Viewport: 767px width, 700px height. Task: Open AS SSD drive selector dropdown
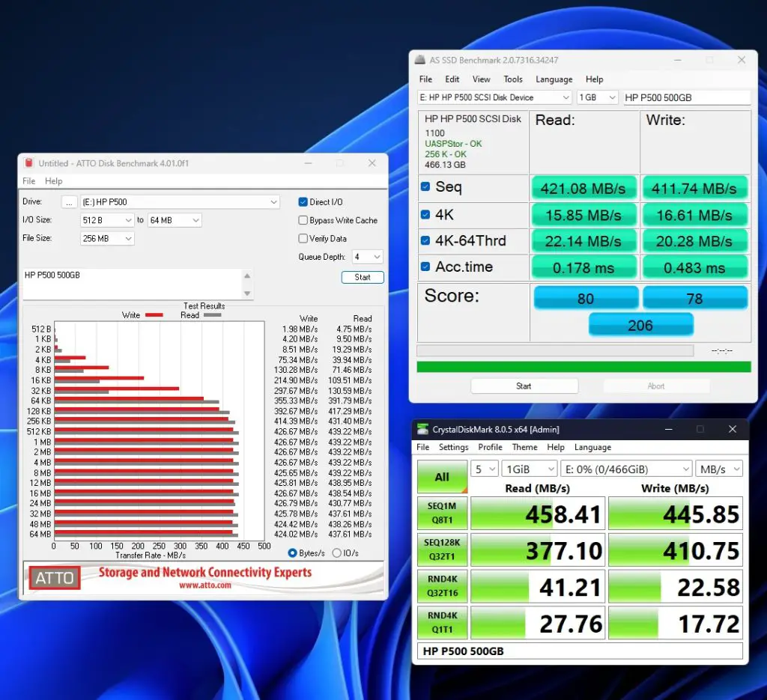pyautogui.click(x=494, y=97)
